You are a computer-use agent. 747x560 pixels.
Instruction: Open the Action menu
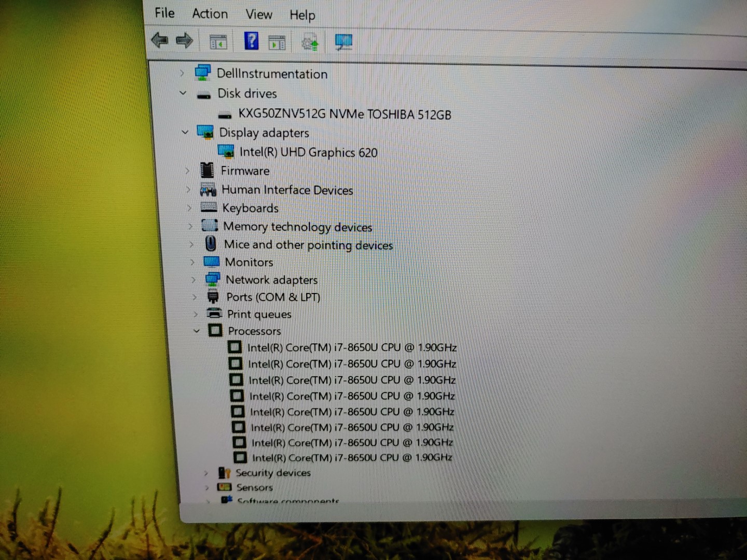(x=210, y=13)
